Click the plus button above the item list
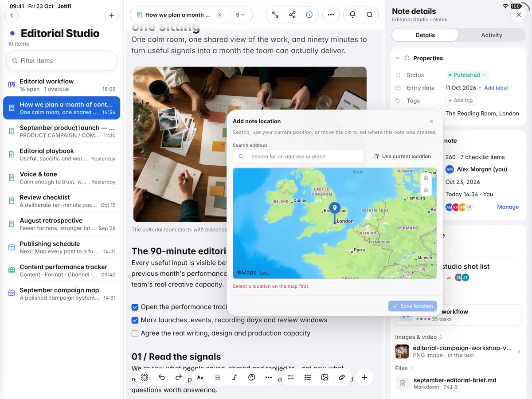Screen dimensions: 532x399 click(112, 16)
